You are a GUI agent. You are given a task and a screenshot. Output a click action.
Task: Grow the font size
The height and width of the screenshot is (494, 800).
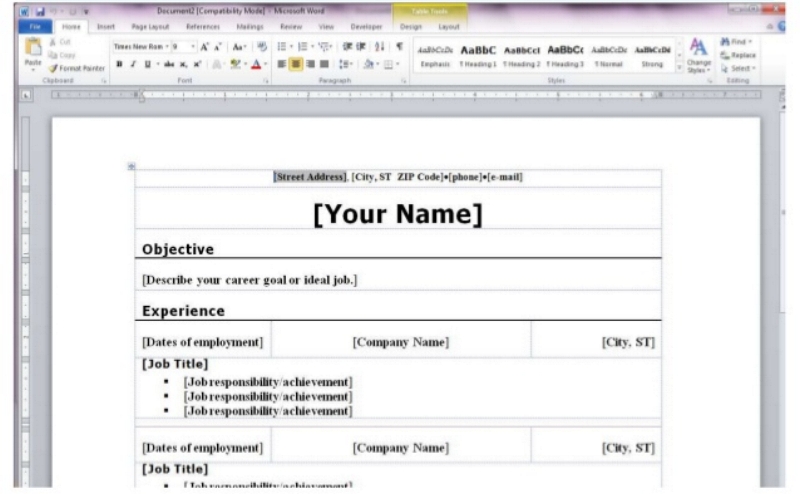[x=204, y=47]
